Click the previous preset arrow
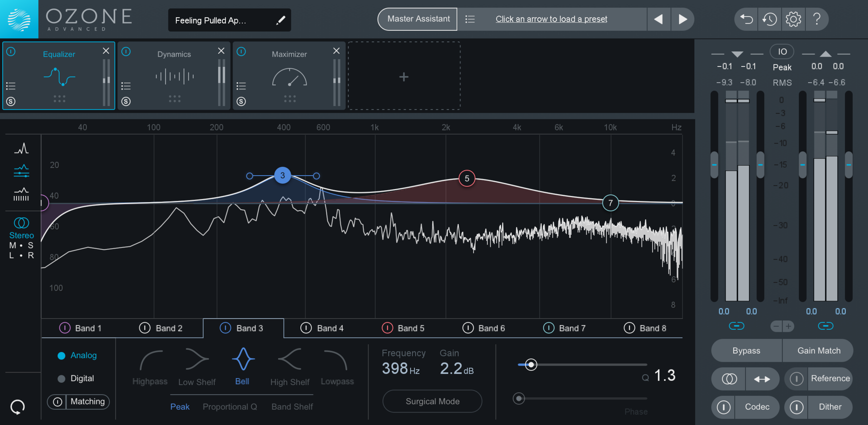868x425 pixels. tap(659, 19)
